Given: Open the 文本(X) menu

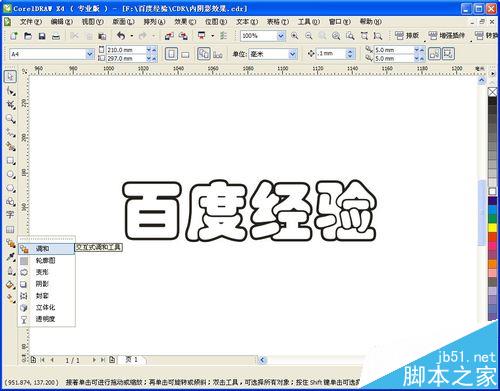Looking at the screenshot, I should (x=247, y=22).
